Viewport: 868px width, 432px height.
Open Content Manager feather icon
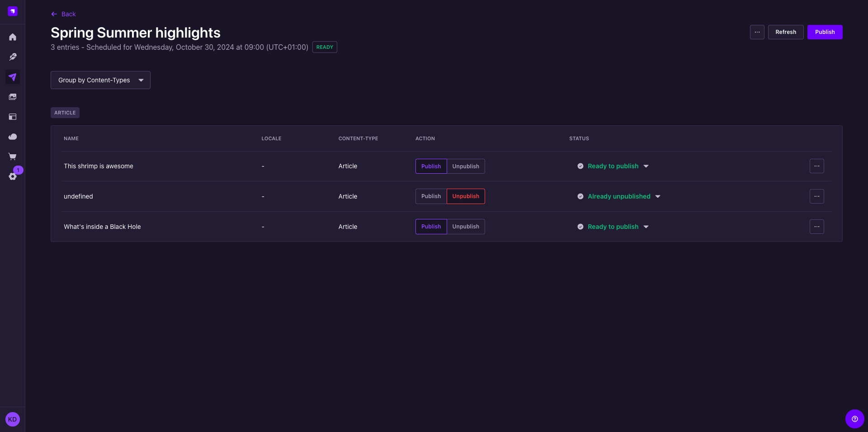[13, 57]
